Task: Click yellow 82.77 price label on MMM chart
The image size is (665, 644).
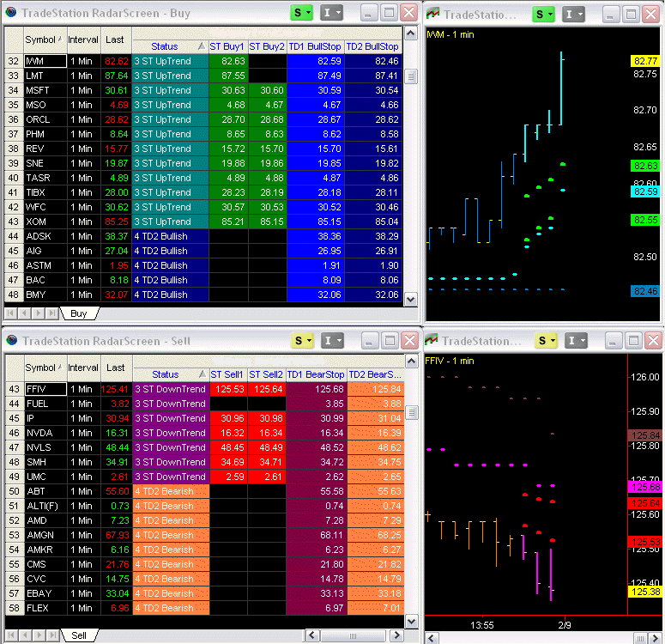Action: (x=645, y=61)
